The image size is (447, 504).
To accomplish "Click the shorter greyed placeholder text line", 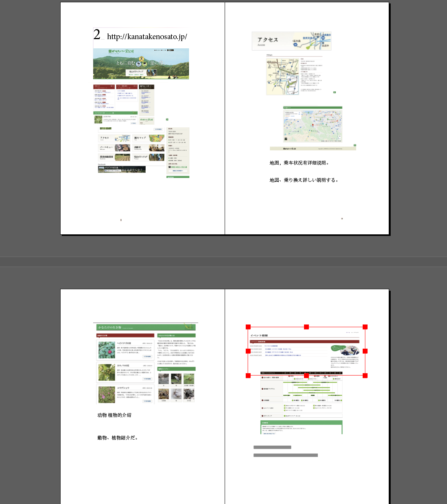I will (272, 447).
